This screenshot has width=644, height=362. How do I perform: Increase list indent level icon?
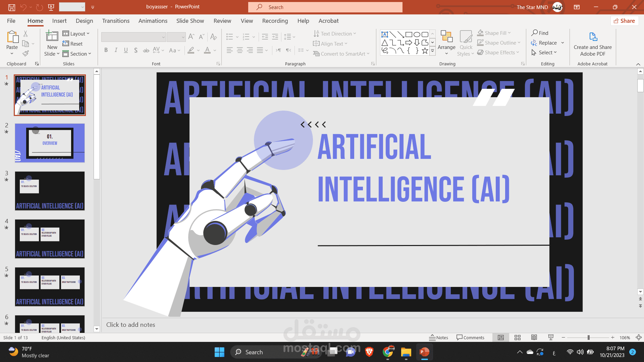coord(275,37)
